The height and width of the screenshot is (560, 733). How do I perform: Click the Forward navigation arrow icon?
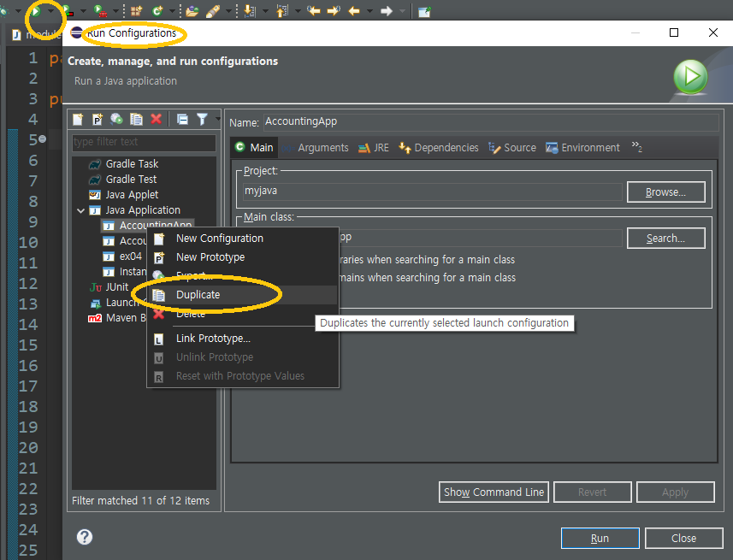[x=386, y=11]
